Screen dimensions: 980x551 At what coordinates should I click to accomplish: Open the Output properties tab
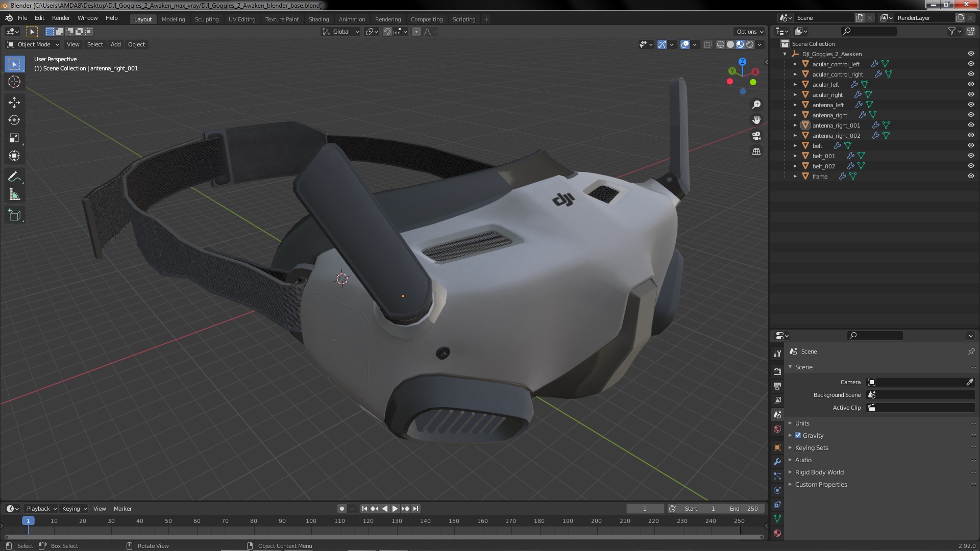[x=777, y=386]
